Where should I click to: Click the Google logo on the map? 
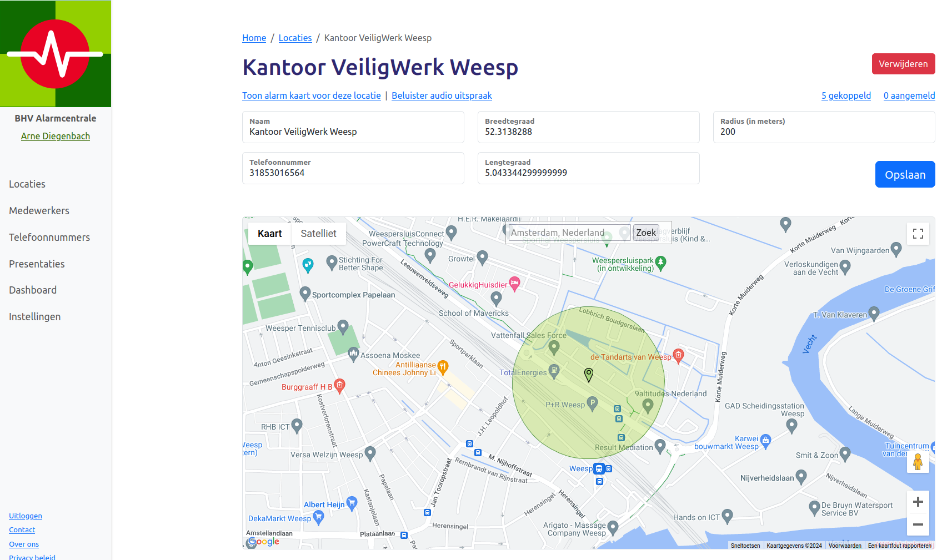point(263,542)
